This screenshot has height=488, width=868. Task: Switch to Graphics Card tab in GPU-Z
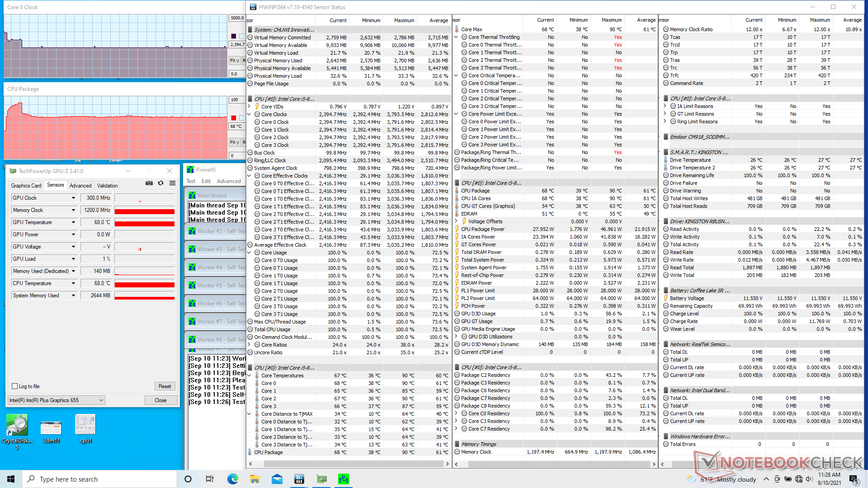(26, 186)
